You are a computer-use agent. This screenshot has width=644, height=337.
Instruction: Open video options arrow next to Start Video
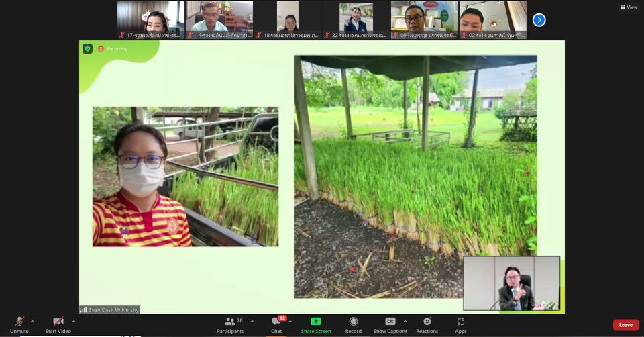coord(74,322)
